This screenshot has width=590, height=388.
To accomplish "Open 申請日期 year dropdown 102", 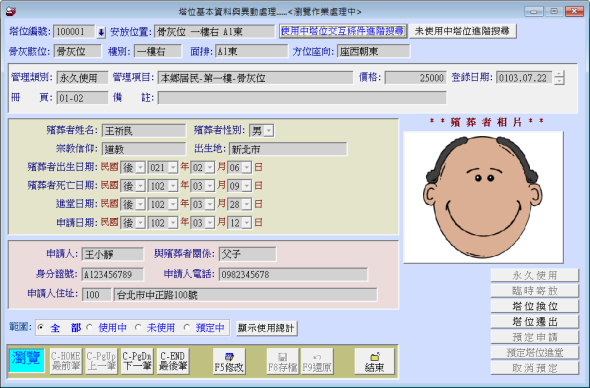I will click(173, 223).
